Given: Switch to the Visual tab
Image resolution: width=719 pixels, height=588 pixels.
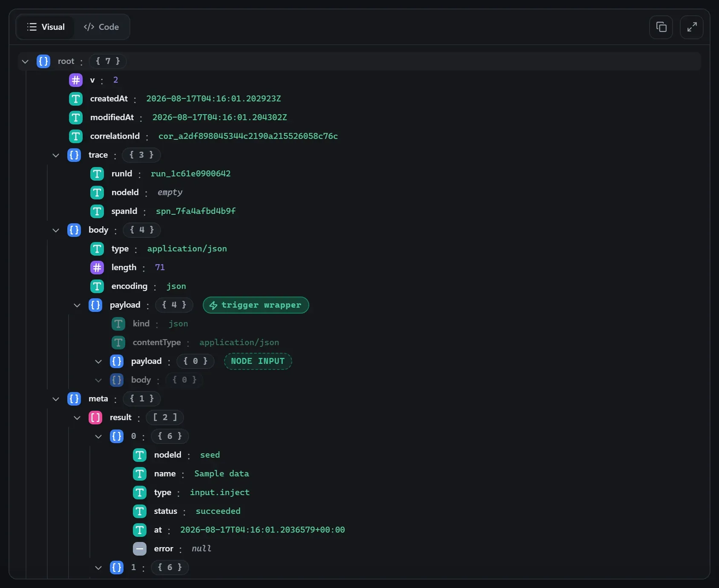Looking at the screenshot, I should [46, 27].
